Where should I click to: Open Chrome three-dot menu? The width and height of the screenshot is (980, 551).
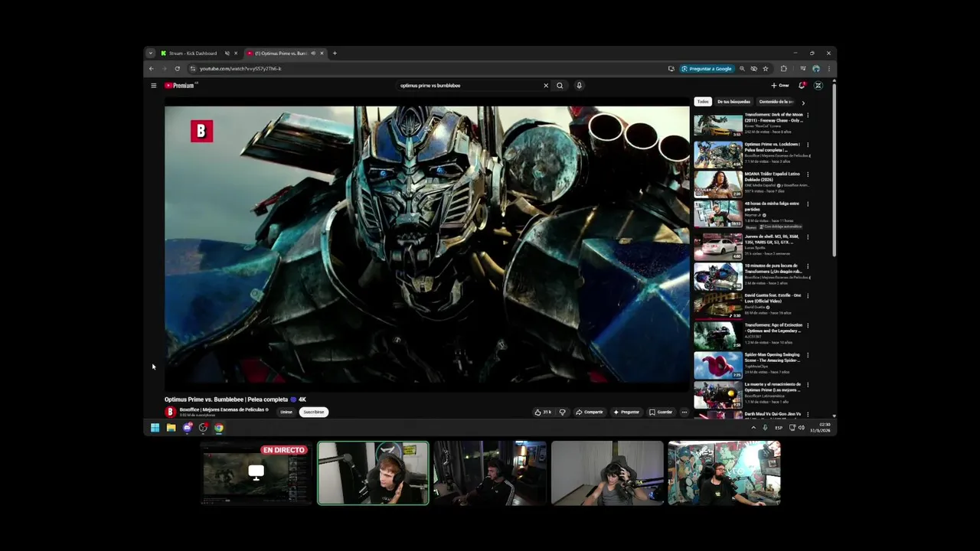[x=828, y=69]
